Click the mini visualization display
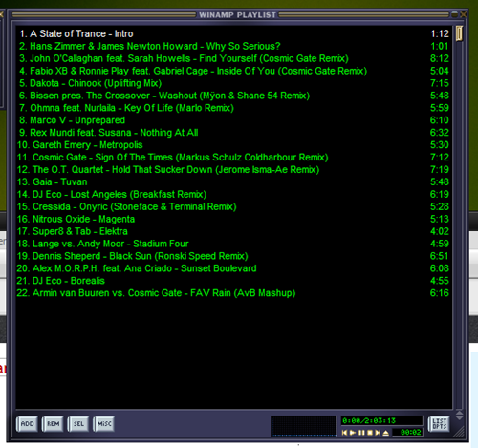This screenshot has width=478, height=448. (x=303, y=426)
